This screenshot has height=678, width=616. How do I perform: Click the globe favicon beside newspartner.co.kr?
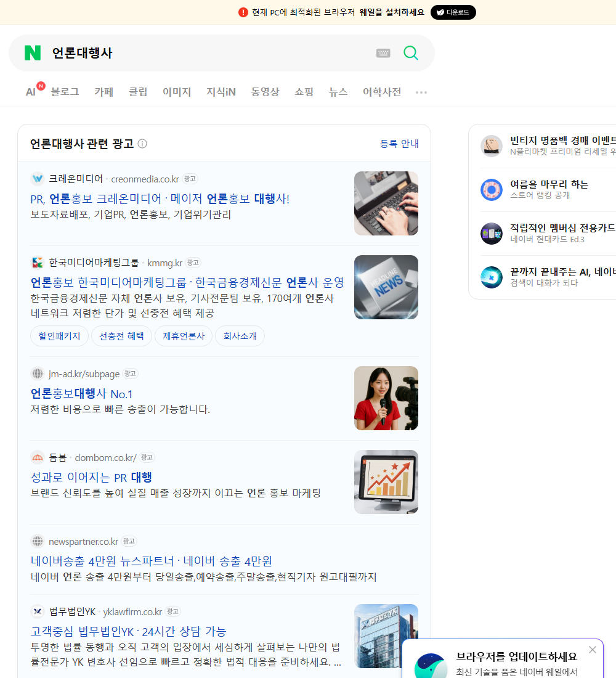pos(38,541)
